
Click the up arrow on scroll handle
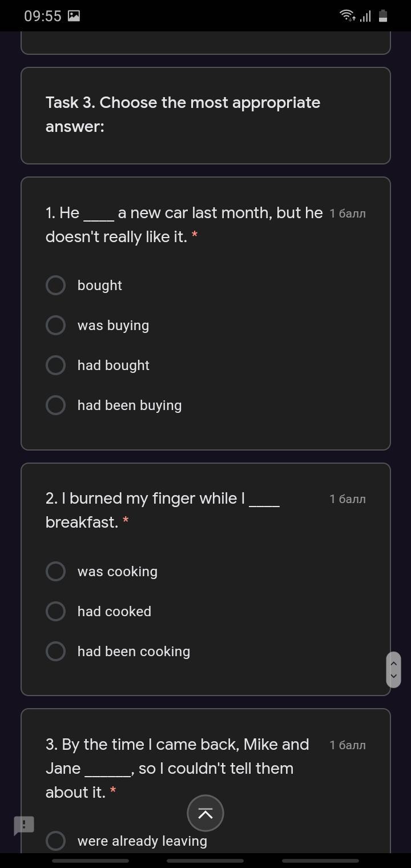[x=393, y=664]
